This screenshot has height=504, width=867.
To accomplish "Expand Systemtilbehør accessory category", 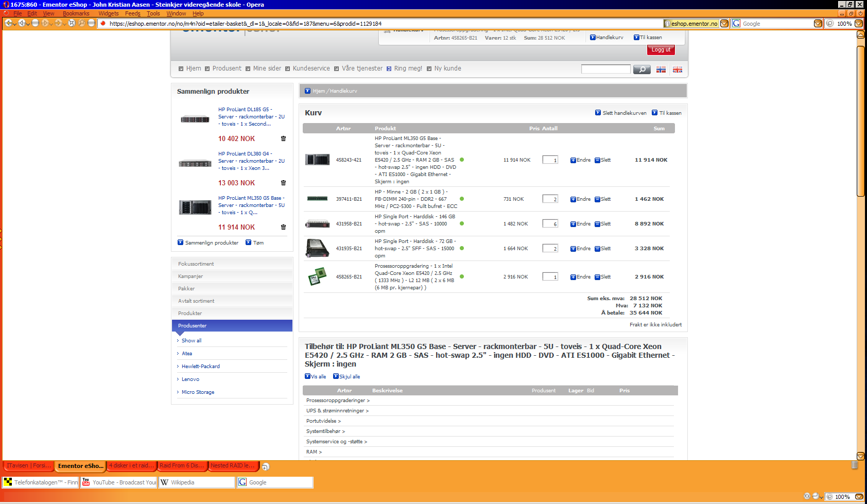I will tap(325, 431).
